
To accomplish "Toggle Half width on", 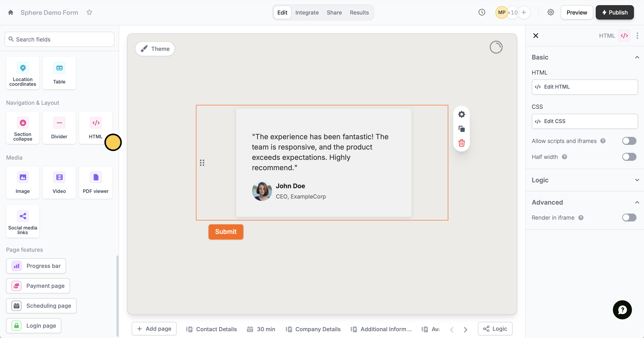I will pos(629,157).
